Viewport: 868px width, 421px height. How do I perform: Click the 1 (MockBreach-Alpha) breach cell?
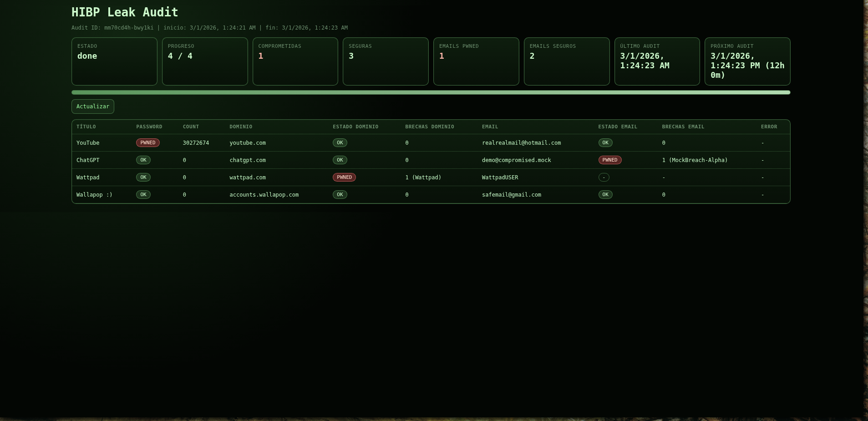[695, 160]
